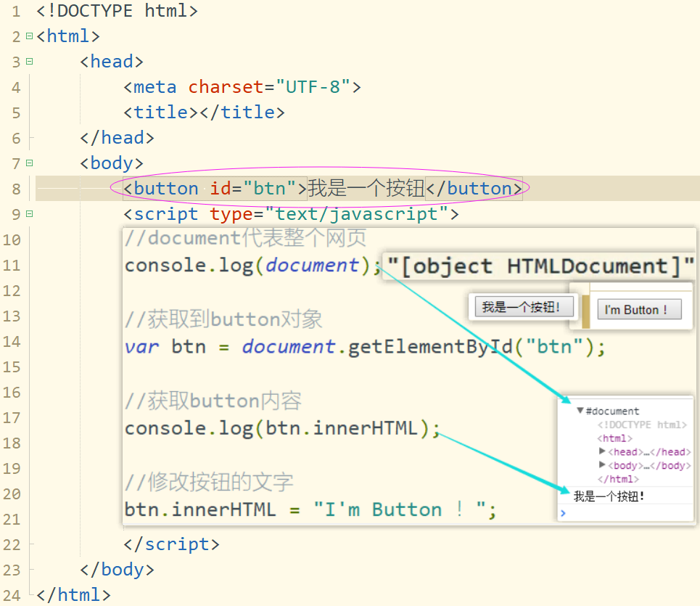Click line number 1 in gutter
Image resolution: width=700 pixels, height=606 pixels.
17,11
